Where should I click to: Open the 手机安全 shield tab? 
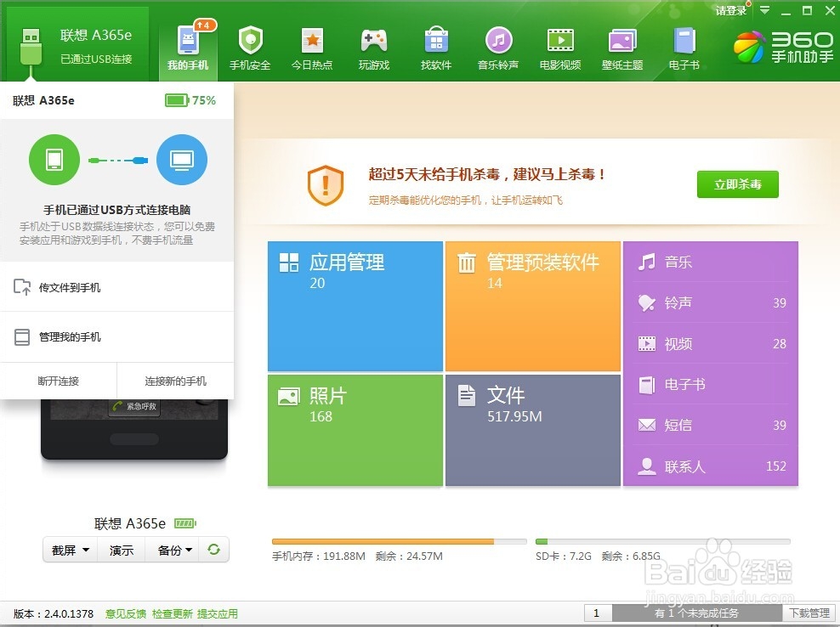250,48
